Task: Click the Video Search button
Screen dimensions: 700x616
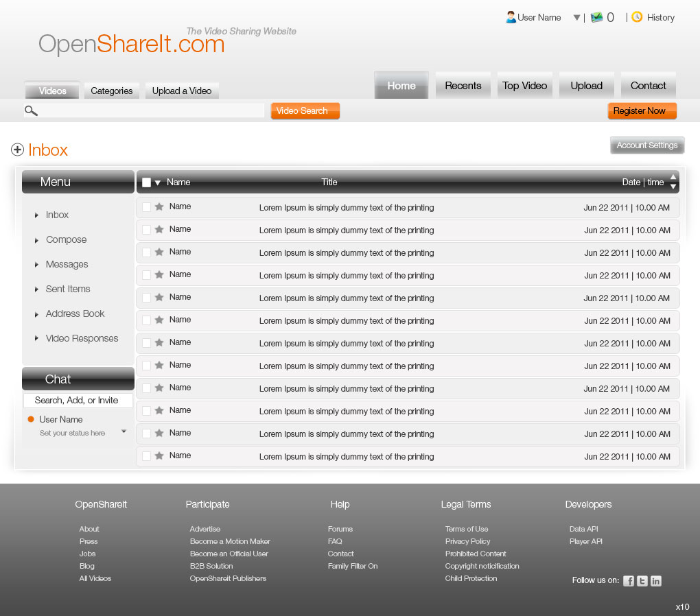Action: tap(305, 110)
